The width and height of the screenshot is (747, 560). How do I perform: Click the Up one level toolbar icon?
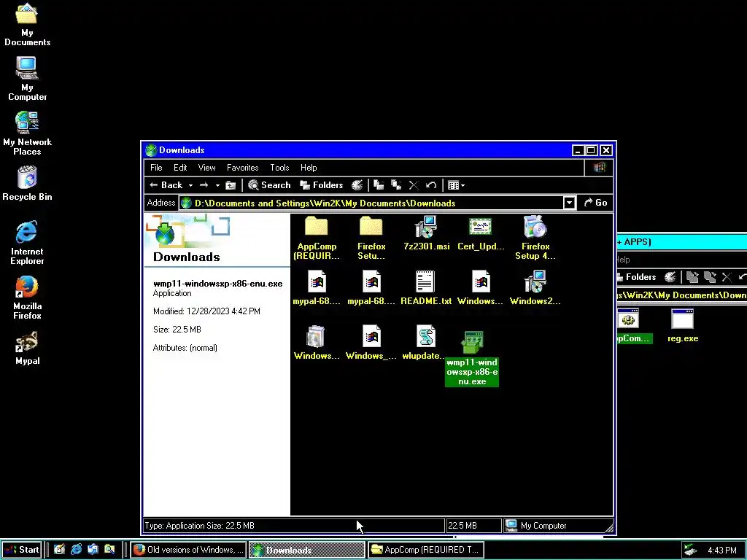coord(231,185)
